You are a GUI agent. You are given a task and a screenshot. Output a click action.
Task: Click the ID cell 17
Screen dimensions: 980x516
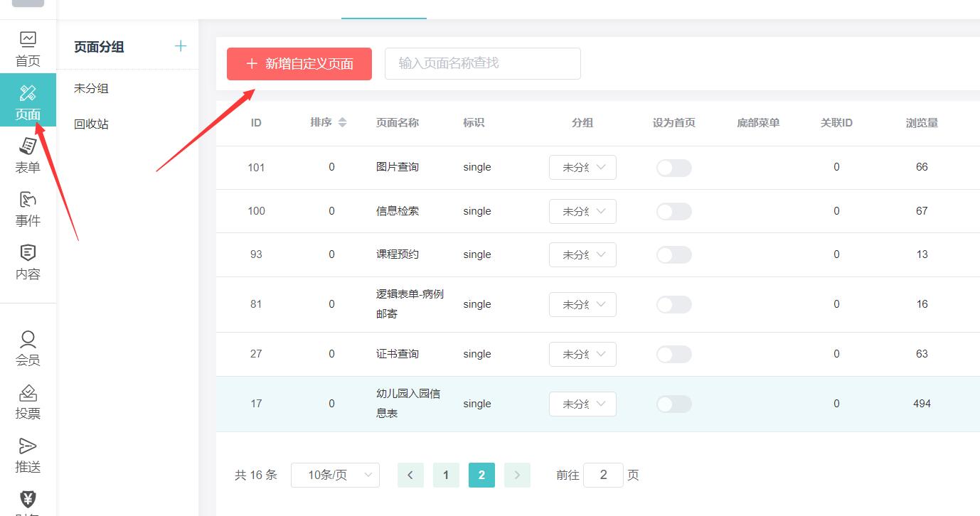pos(256,404)
